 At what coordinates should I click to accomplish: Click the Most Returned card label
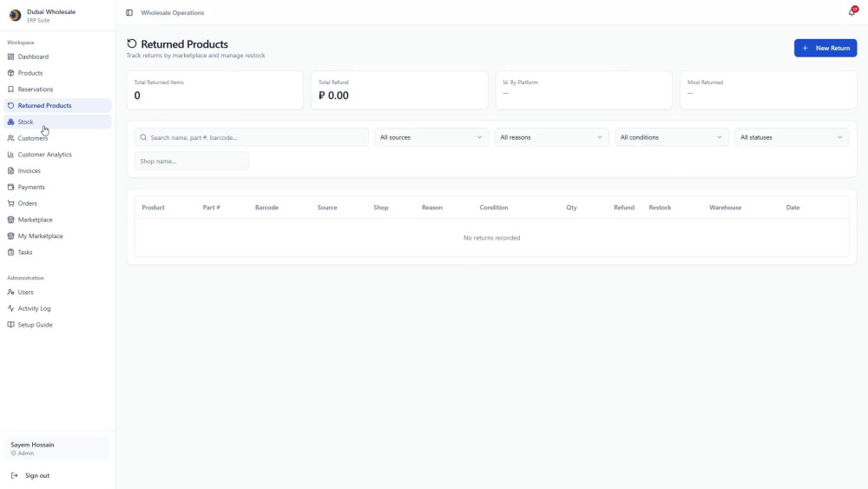click(705, 83)
